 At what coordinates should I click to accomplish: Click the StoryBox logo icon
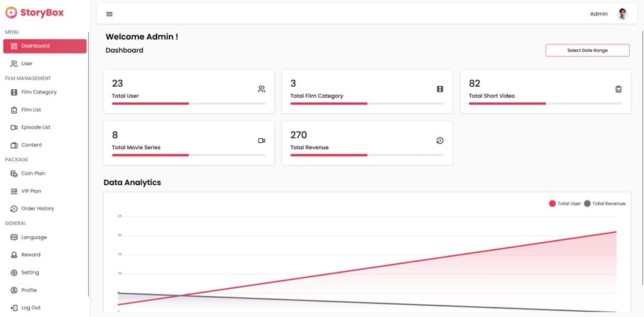[x=11, y=12]
